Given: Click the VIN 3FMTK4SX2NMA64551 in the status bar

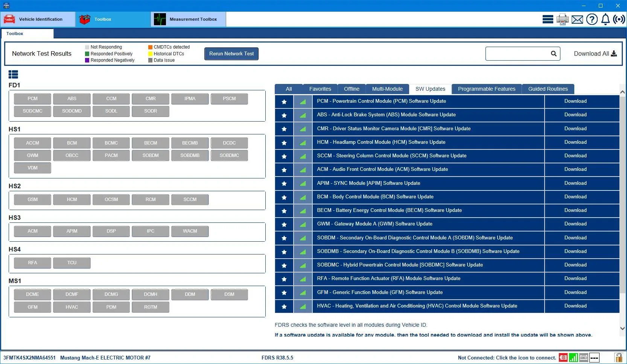Looking at the screenshot, I should click(29, 358).
